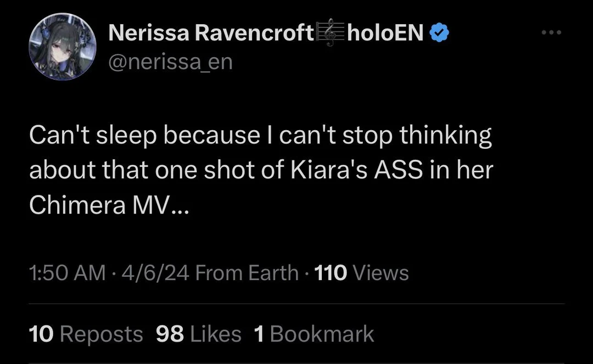The width and height of the screenshot is (593, 364).
Task: Click the bold 110 views number
Action: pyautogui.click(x=330, y=272)
